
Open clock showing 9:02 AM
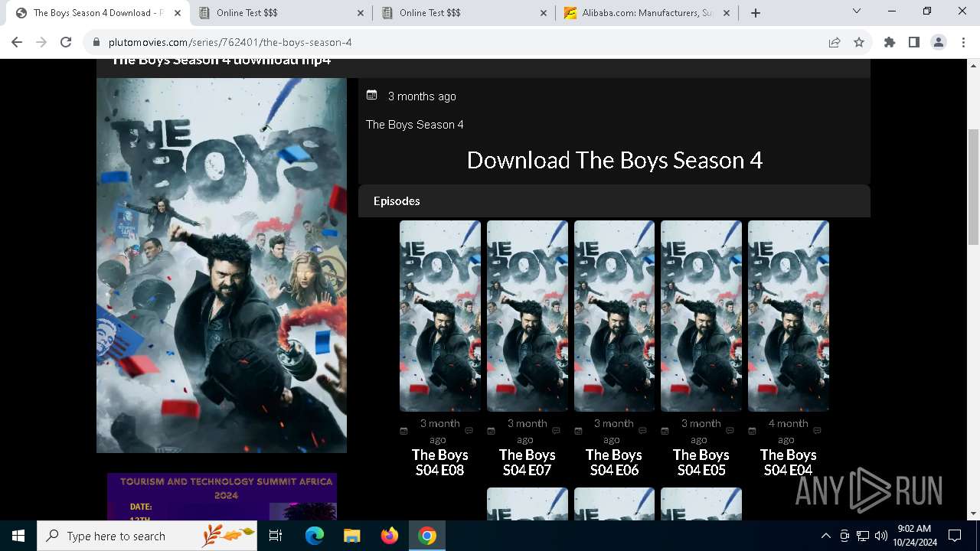914,536
